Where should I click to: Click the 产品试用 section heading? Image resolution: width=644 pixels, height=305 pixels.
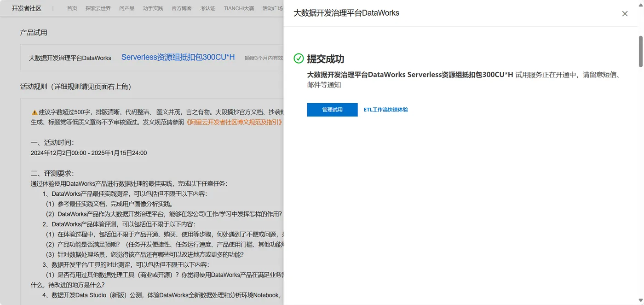(x=34, y=32)
